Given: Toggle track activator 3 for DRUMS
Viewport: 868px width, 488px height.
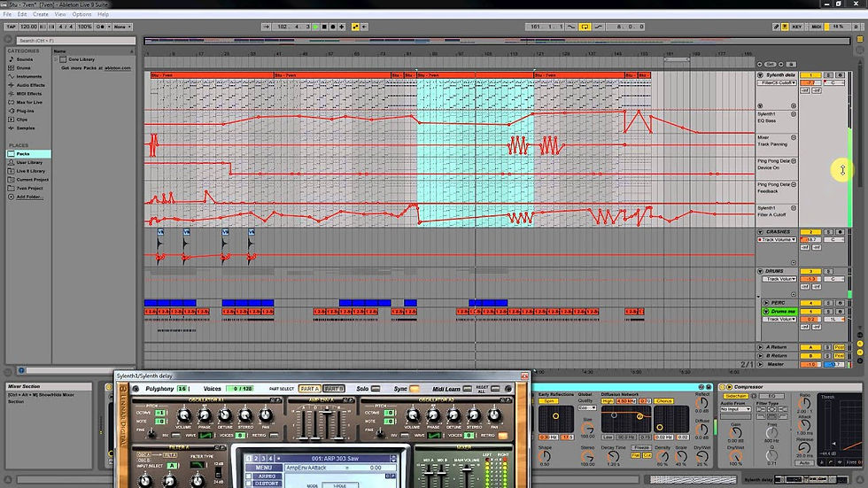Looking at the screenshot, I should point(811,271).
